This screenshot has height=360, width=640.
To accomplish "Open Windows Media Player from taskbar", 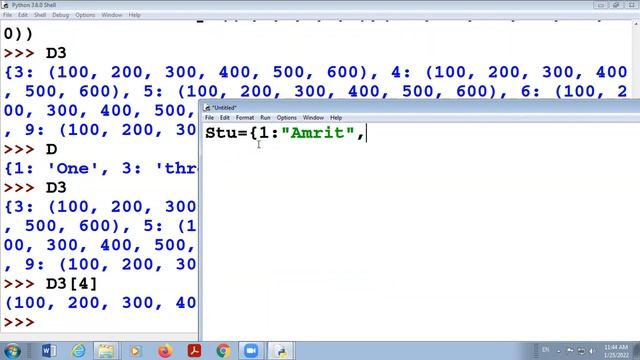I will coord(135,351).
